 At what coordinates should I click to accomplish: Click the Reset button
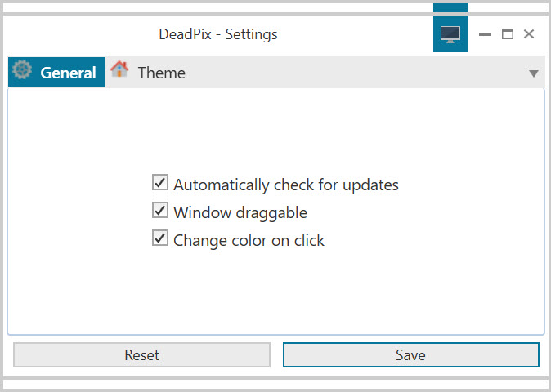[141, 354]
